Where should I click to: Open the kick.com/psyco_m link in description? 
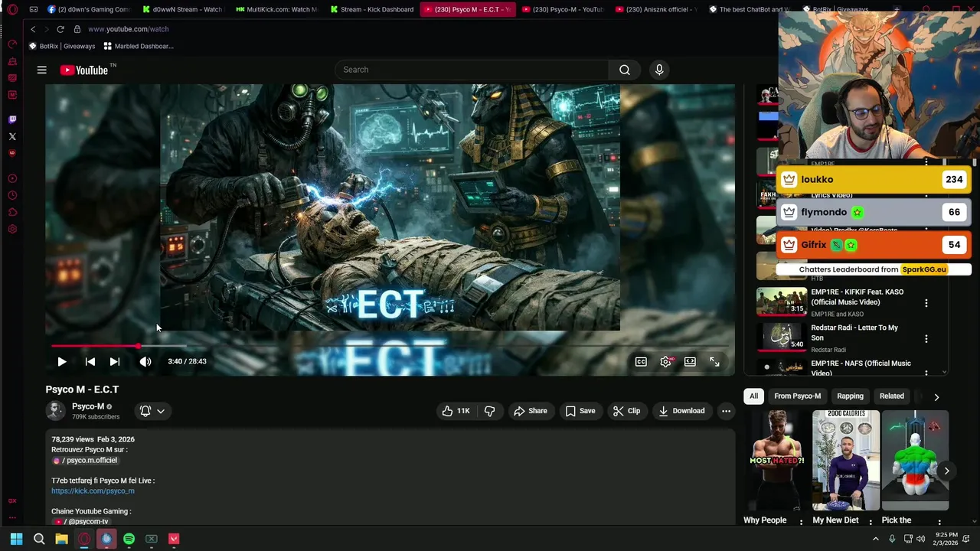click(93, 491)
